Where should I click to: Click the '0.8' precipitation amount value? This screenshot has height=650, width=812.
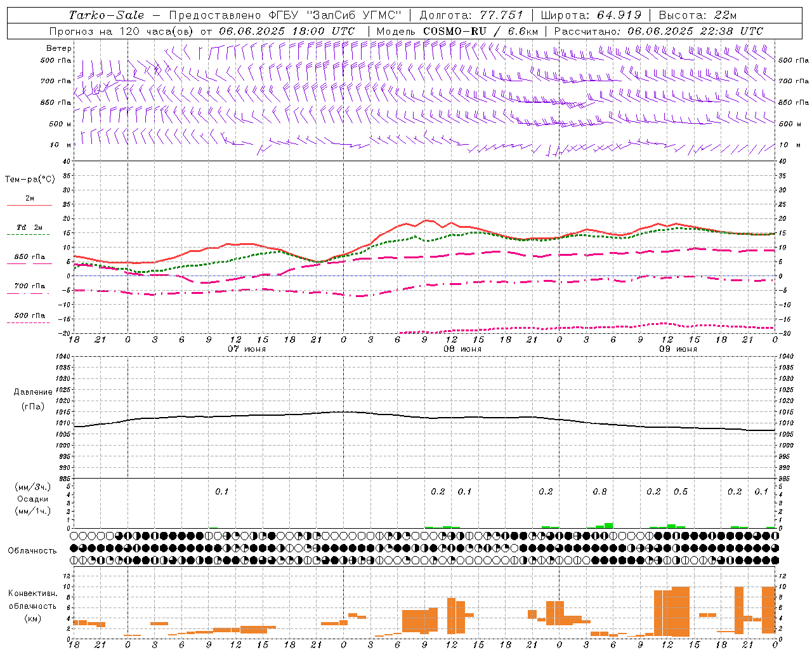point(599,492)
